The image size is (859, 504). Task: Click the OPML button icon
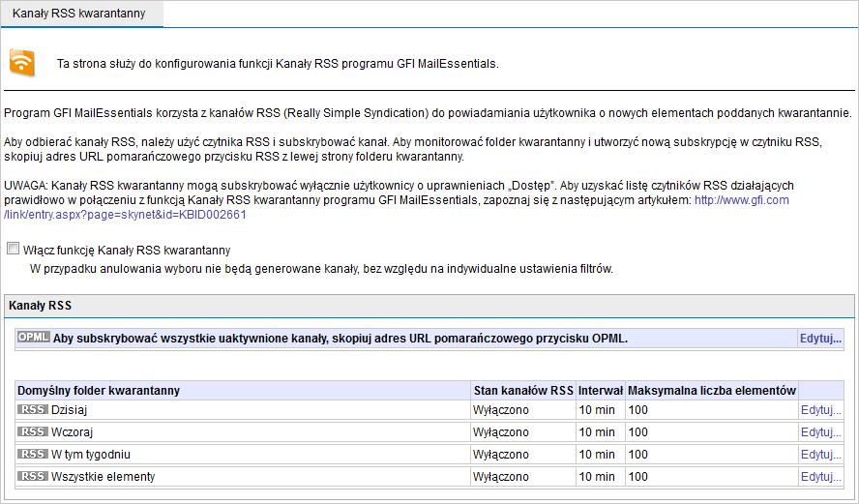point(34,338)
